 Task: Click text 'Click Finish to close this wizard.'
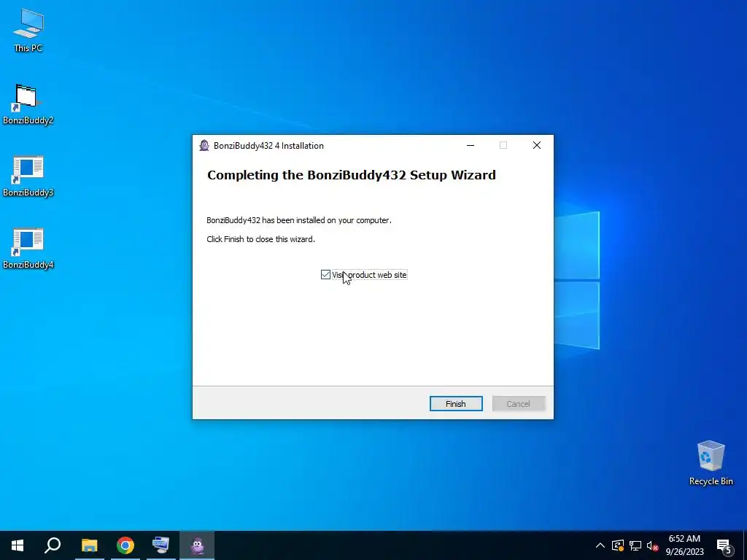click(x=260, y=239)
